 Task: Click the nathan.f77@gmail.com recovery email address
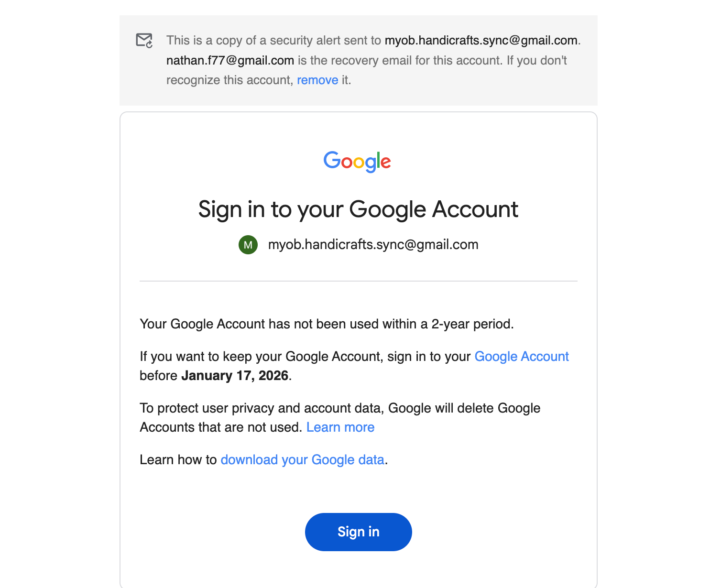(x=230, y=61)
